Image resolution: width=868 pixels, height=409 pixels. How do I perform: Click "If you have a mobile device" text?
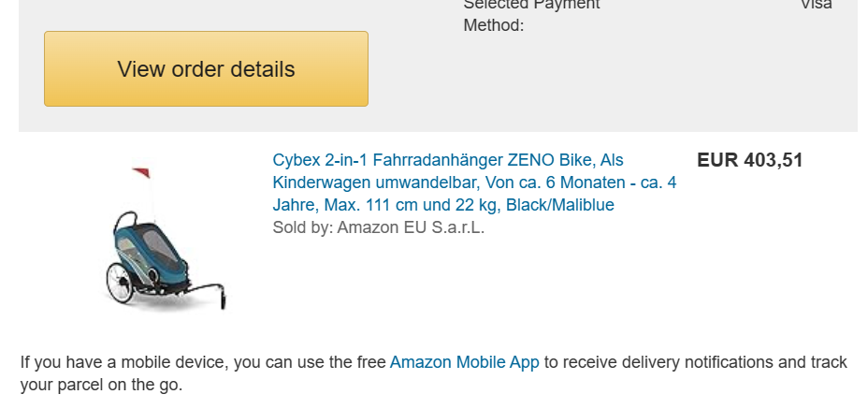(123, 362)
